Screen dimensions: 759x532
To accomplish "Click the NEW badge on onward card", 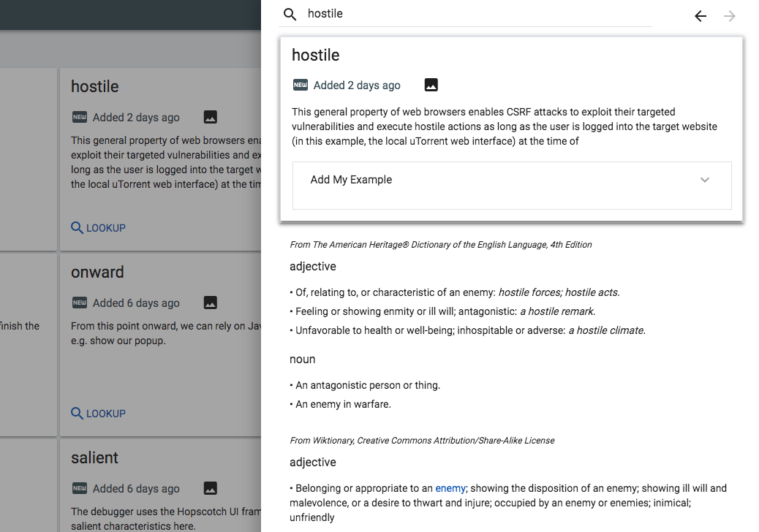I will tap(80, 303).
